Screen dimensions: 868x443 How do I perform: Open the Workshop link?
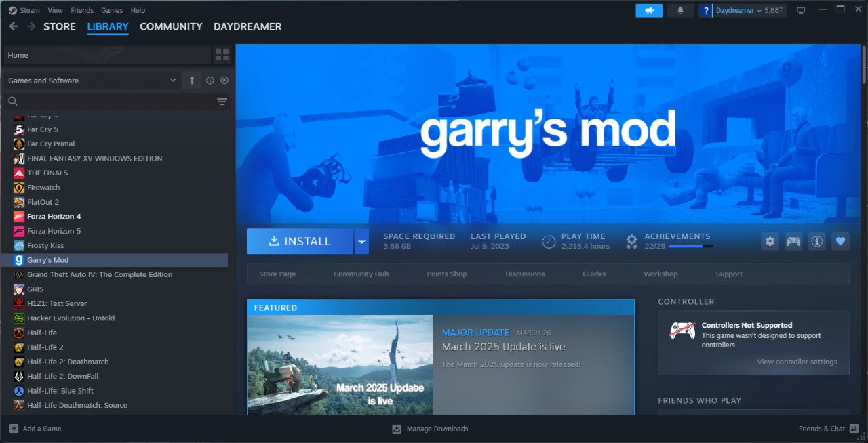point(660,274)
